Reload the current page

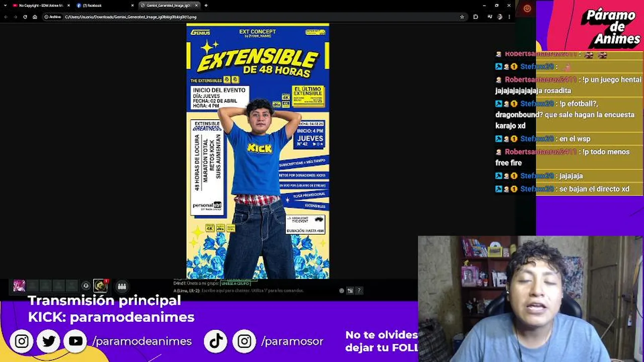coord(25,17)
